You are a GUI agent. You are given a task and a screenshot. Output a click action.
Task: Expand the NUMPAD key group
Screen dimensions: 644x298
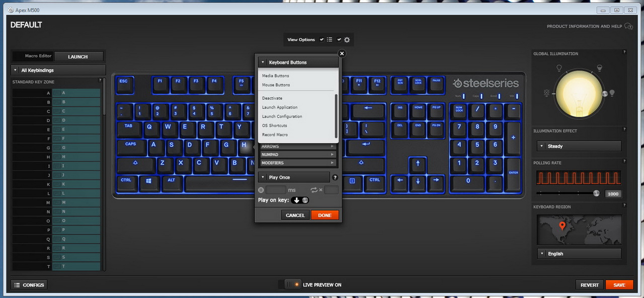coord(298,155)
